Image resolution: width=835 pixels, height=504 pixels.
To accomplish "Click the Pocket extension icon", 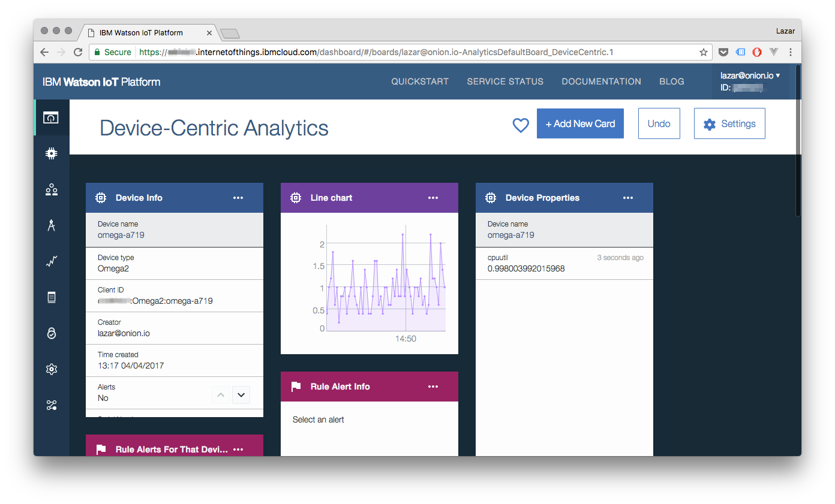I will coord(723,52).
